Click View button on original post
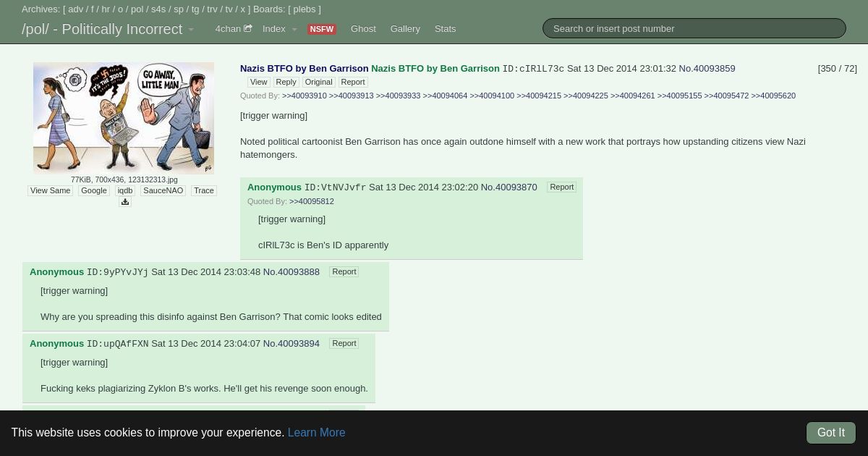This screenshot has width=868, height=456. point(259,82)
